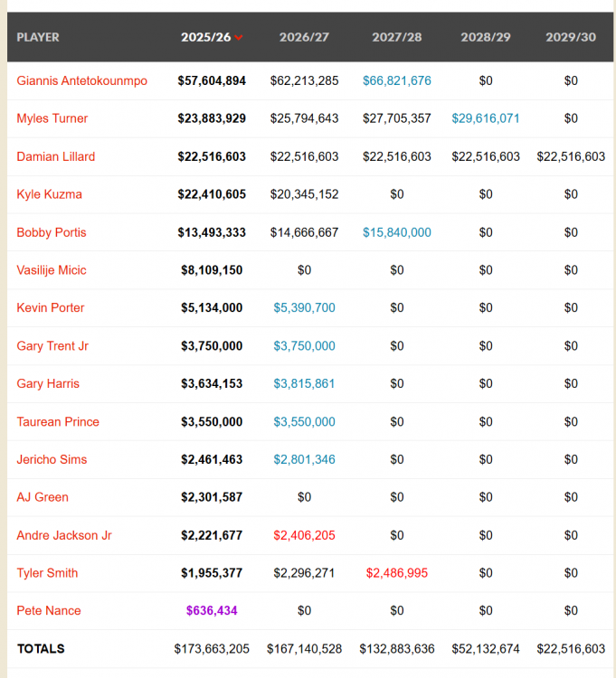Sort the table by the 2026/27 column
616x678 pixels.
point(305,37)
